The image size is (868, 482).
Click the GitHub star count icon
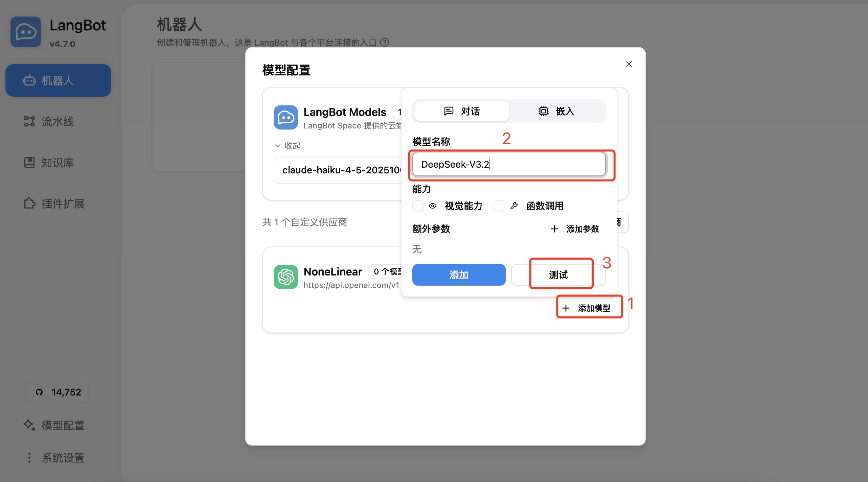pyautogui.click(x=39, y=392)
